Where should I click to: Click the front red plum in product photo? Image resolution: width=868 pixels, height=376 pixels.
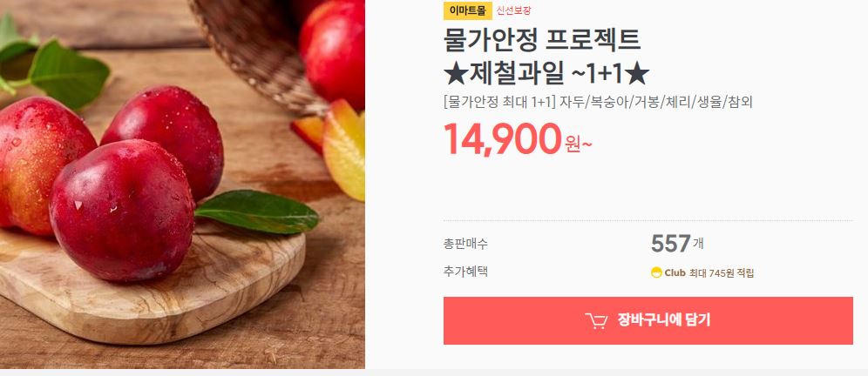(122, 210)
